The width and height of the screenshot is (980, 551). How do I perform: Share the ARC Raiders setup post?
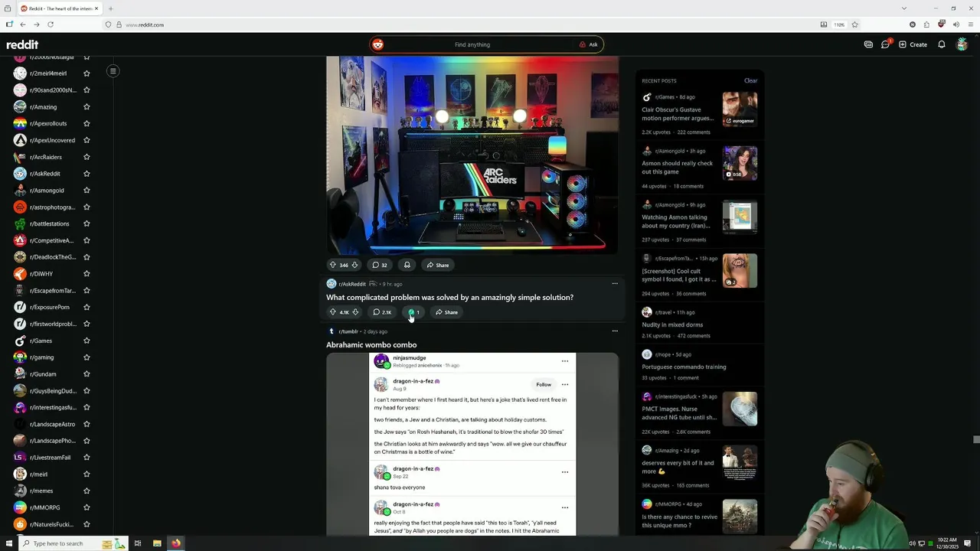pyautogui.click(x=438, y=265)
